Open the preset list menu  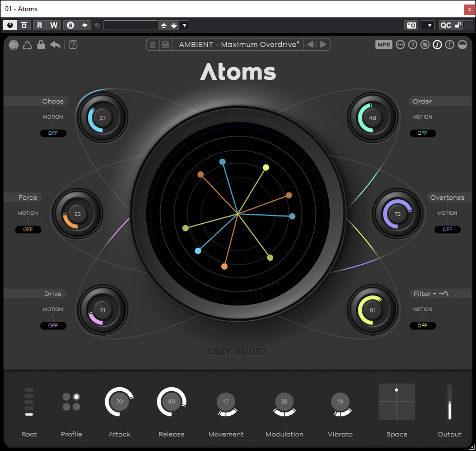click(x=152, y=45)
